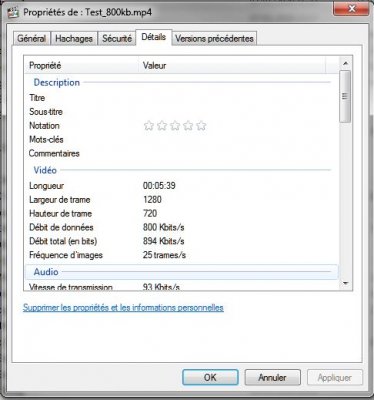The image size is (374, 400).
Task: Click the Appliquer button
Action: coord(334,377)
